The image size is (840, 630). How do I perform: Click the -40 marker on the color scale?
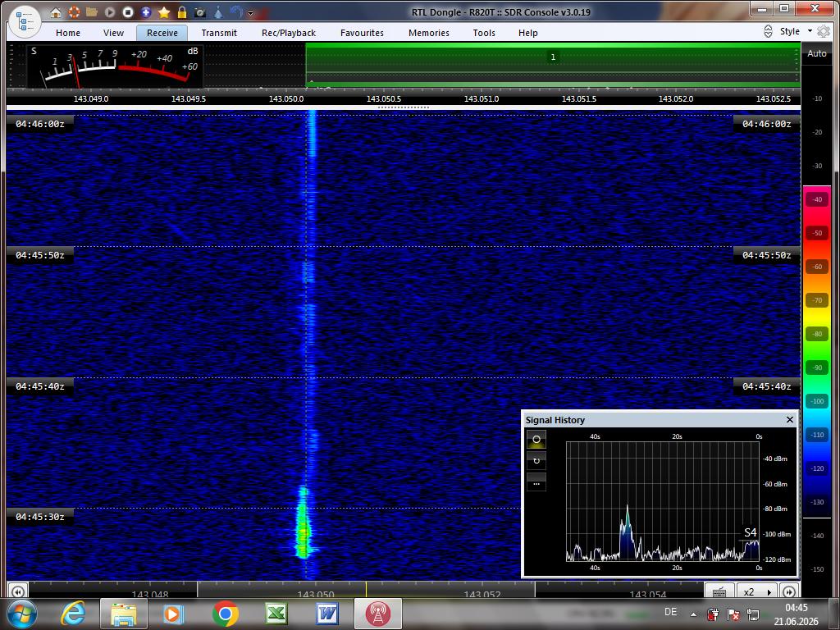tap(817, 199)
